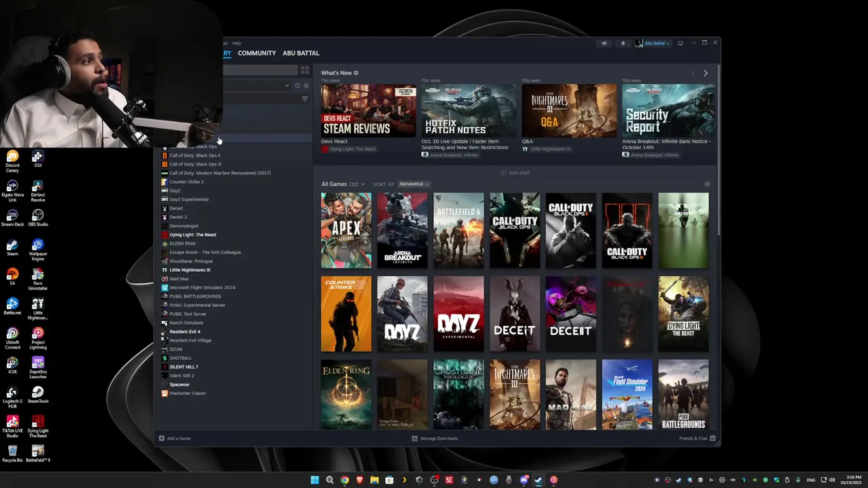The width and height of the screenshot is (868, 488).
Task: Open the SteamTools desktop shortcut
Action: [x=37, y=394]
